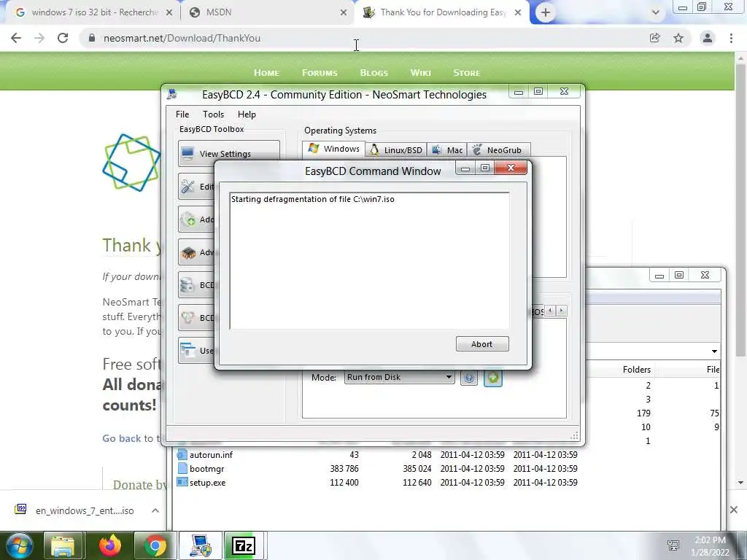The width and height of the screenshot is (747, 560).
Task: Abort the defragmentation in Command Window
Action: pyautogui.click(x=482, y=344)
